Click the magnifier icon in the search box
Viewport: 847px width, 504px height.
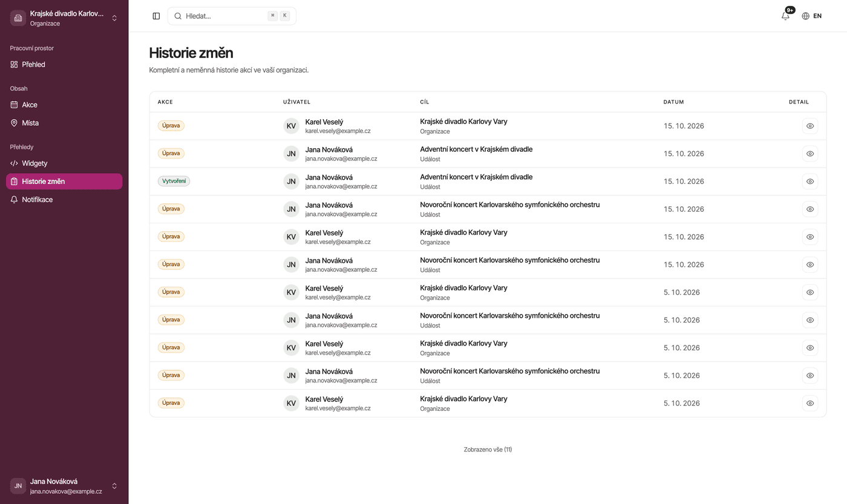178,16
